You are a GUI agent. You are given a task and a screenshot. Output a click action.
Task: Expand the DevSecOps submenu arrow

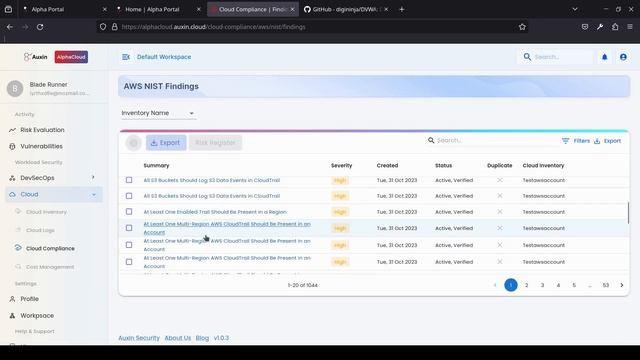tap(93, 178)
